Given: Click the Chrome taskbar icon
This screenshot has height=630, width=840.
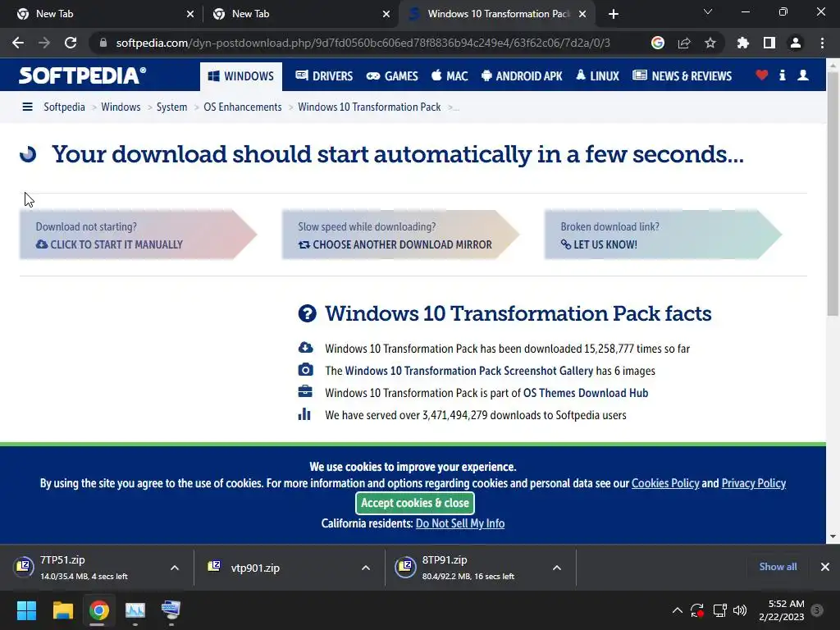Looking at the screenshot, I should pyautogui.click(x=99, y=609).
